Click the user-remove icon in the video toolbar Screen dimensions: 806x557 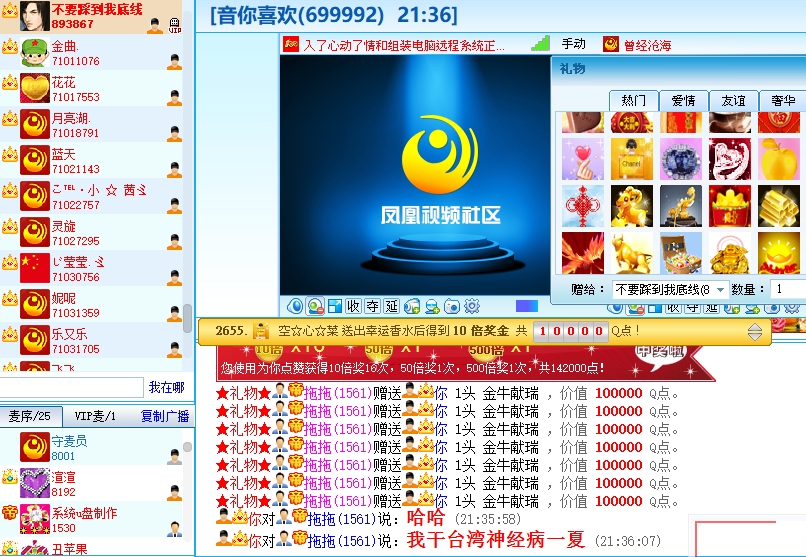pyautogui.click(x=315, y=306)
